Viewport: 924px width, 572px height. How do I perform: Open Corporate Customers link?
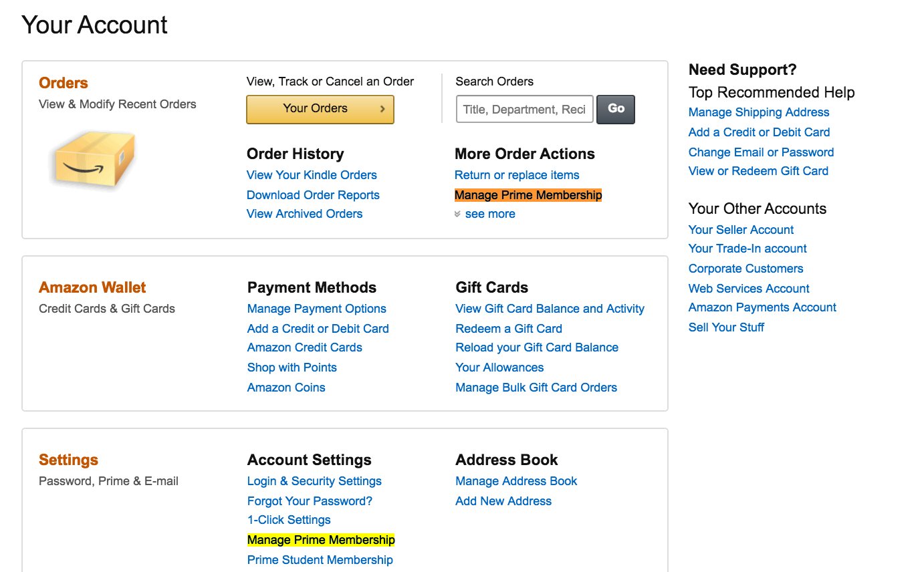[746, 269]
